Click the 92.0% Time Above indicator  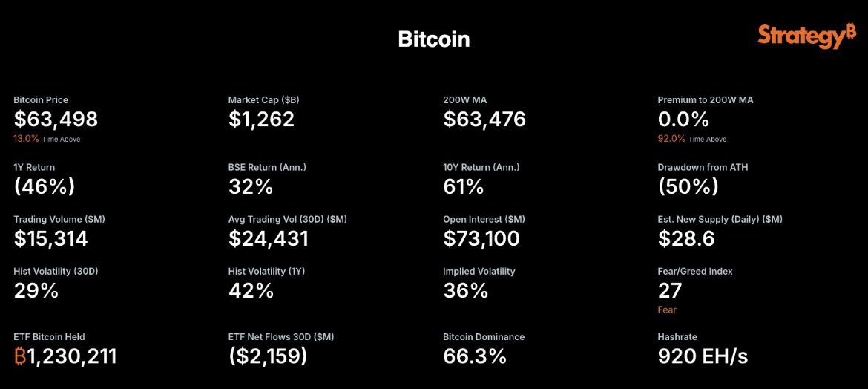point(692,139)
